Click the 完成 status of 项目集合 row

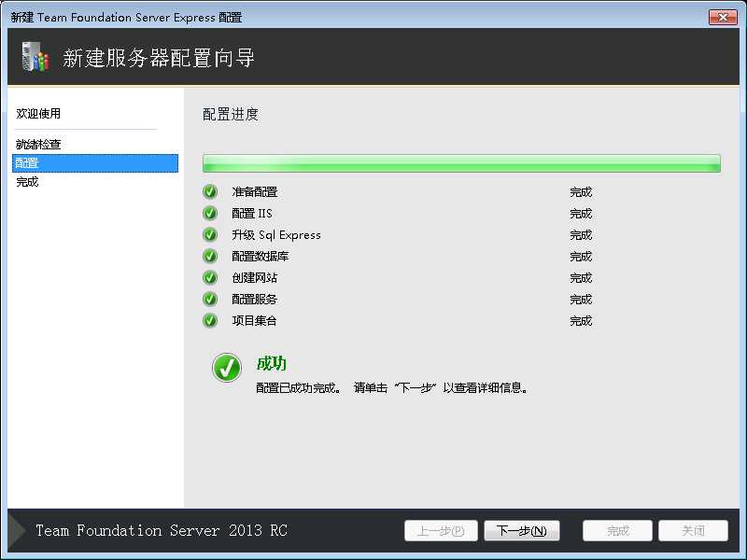(581, 321)
